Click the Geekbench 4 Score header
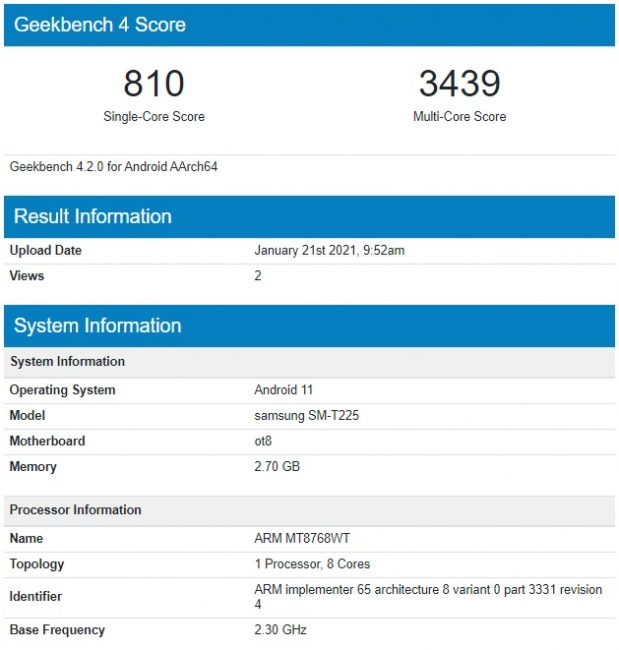Viewport: 619px width, 650px height. pyautogui.click(x=309, y=25)
